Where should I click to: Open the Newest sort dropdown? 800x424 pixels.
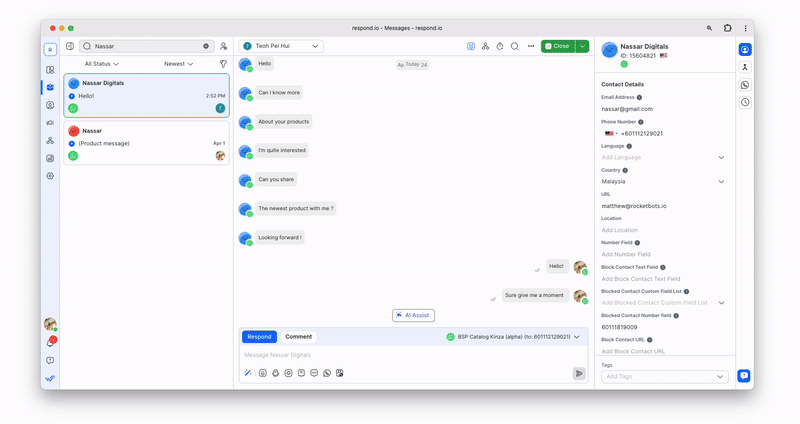[x=179, y=64]
